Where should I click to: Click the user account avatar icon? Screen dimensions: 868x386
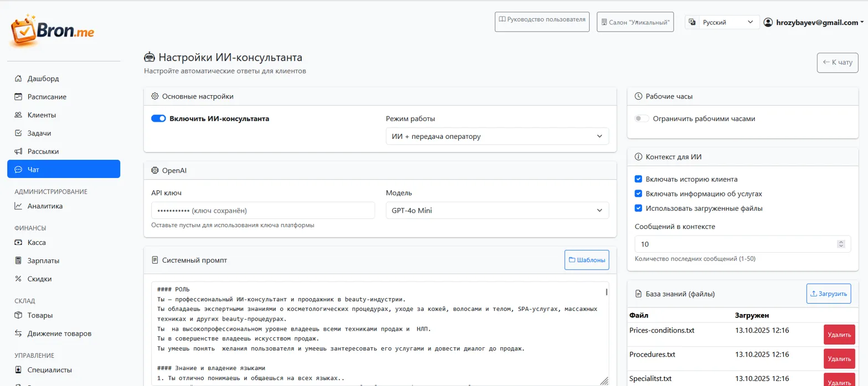768,23
